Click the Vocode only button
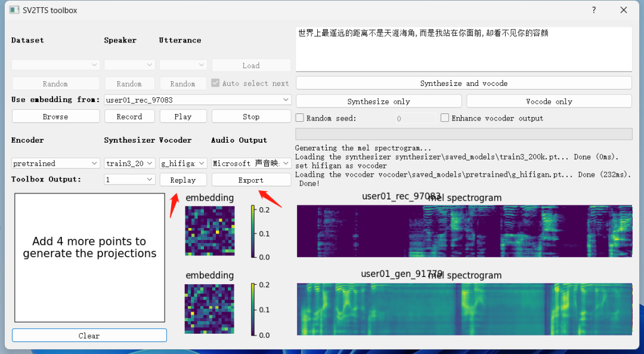Screen dimensions: 644x354 pos(549,101)
